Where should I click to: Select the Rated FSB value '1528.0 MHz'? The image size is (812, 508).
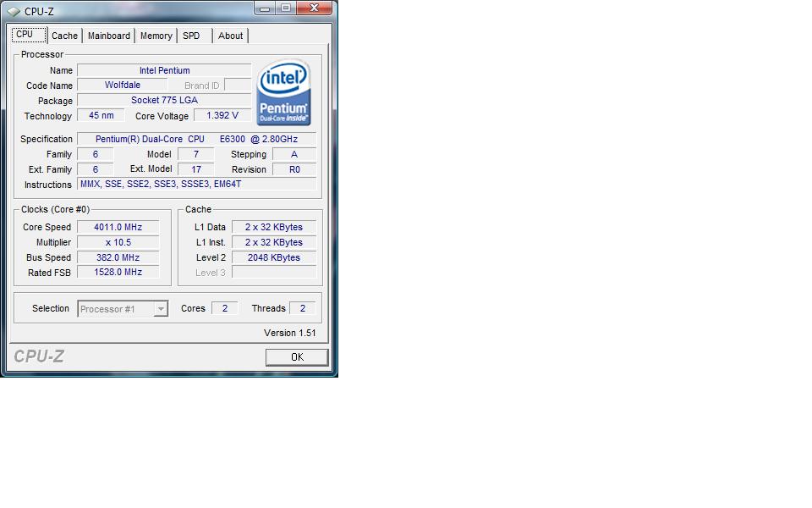(x=118, y=272)
